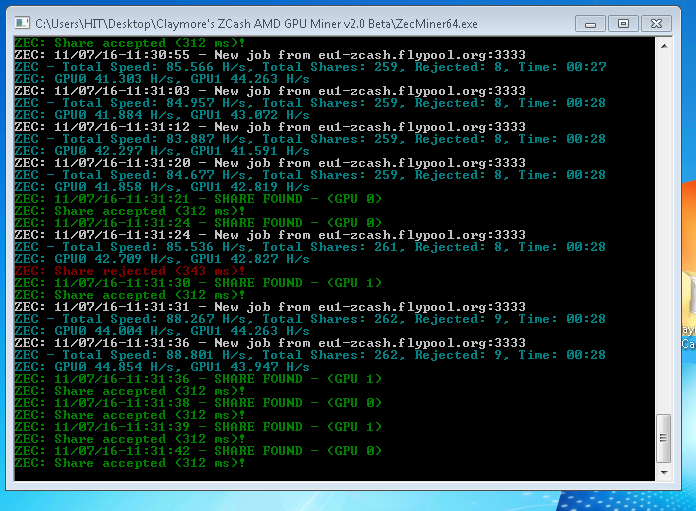This screenshot has height=511, width=696.
Task: Click the 11:31:20 New job line
Action: point(270,163)
